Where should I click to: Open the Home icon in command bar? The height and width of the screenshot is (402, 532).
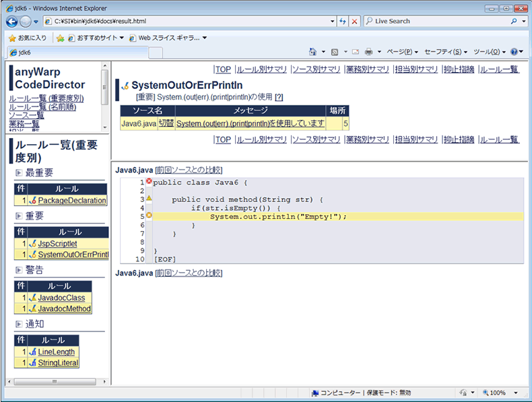tap(312, 52)
